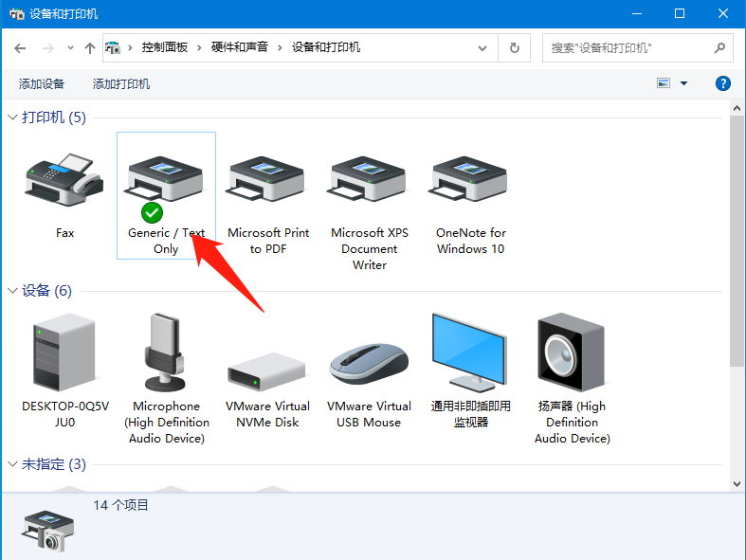
Task: Collapse the 设备 (6) group
Action: click(x=13, y=290)
